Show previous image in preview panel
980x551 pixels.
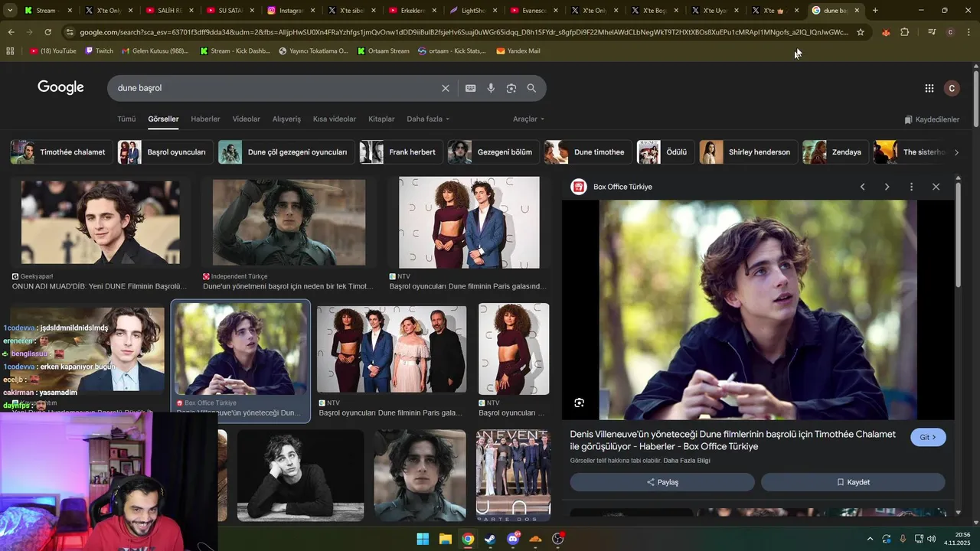tap(862, 187)
